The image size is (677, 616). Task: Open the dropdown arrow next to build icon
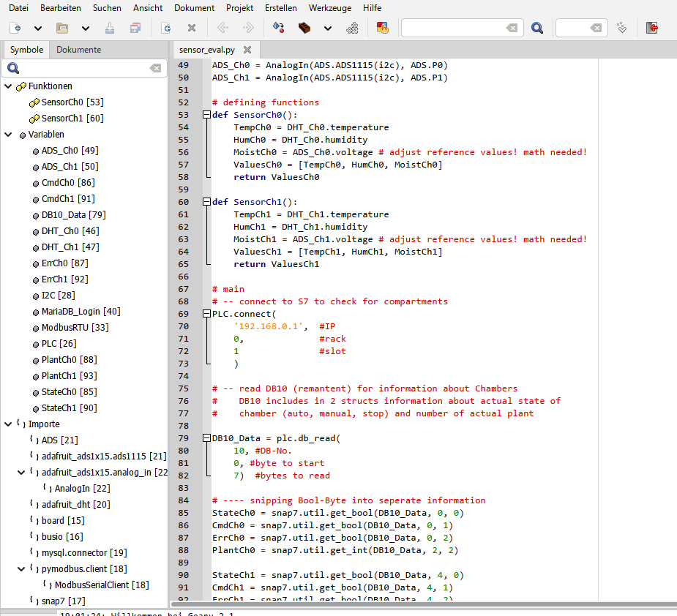point(328,29)
